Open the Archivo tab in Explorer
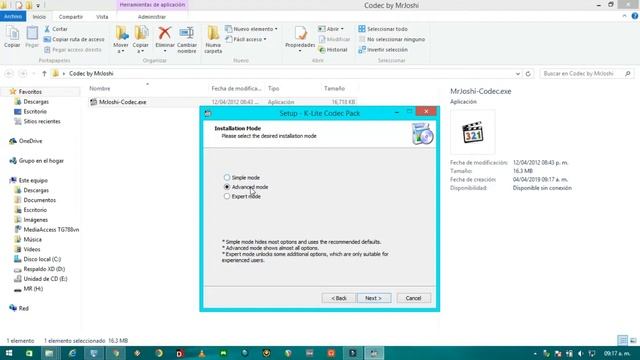The height and width of the screenshot is (360, 640). (13, 17)
